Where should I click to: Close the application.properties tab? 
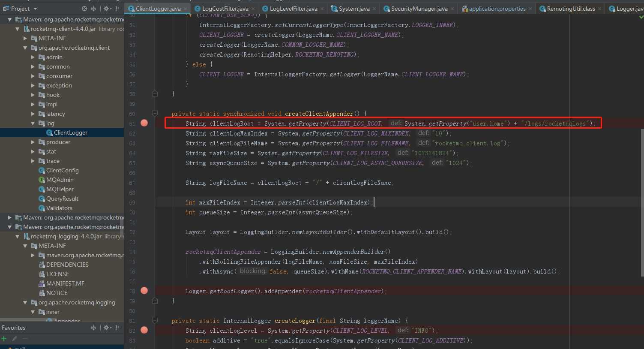tap(530, 9)
